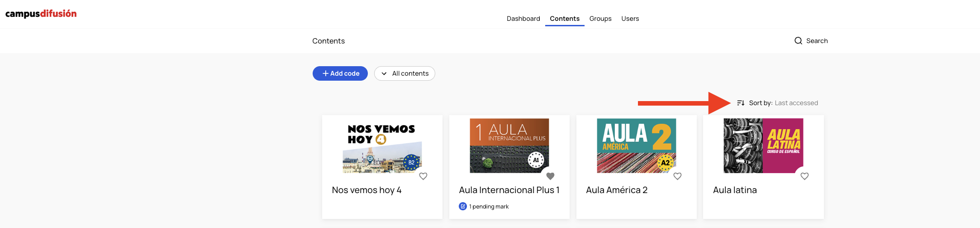Open the Aula América 2 cover thumbnail
The width and height of the screenshot is (980, 228).
[x=637, y=146]
